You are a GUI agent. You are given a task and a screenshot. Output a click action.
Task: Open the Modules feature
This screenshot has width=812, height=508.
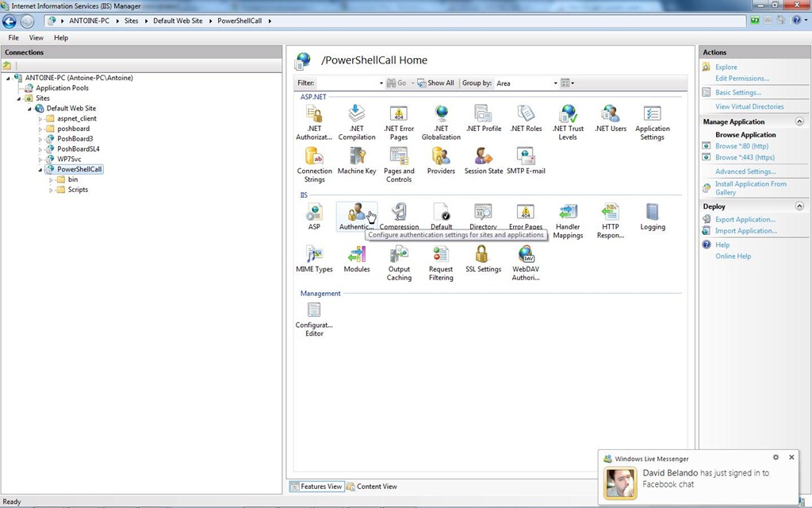[x=357, y=260]
